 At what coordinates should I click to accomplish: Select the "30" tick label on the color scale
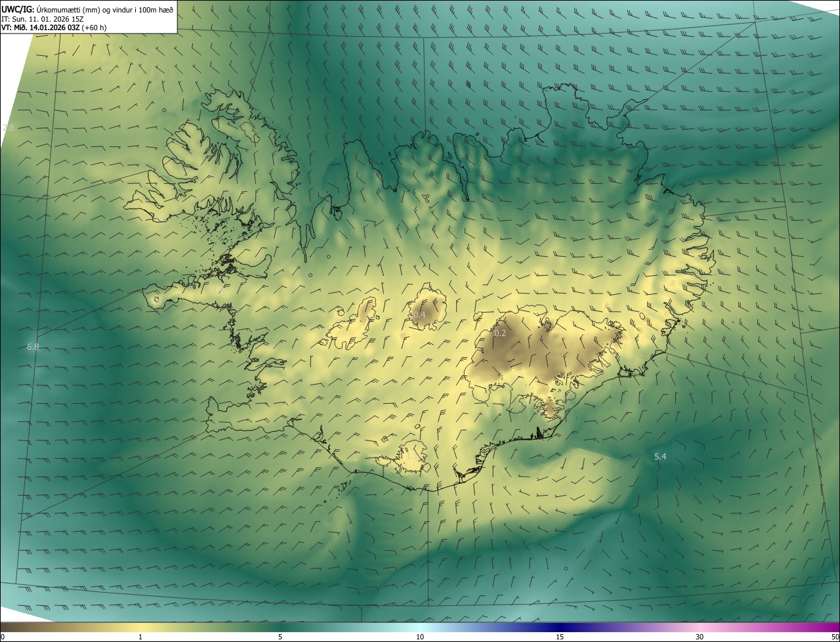pyautogui.click(x=700, y=637)
